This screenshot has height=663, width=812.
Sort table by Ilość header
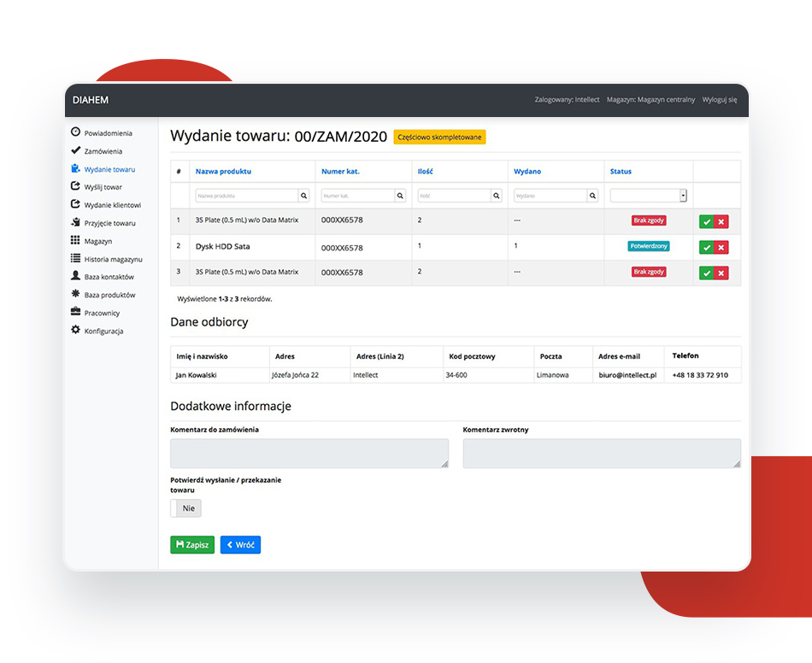425,172
